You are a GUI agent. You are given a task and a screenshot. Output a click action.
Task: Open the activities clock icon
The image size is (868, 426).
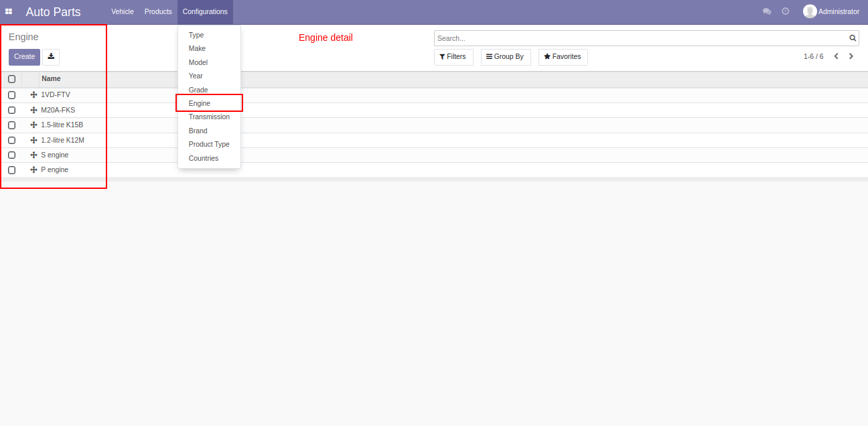(786, 11)
